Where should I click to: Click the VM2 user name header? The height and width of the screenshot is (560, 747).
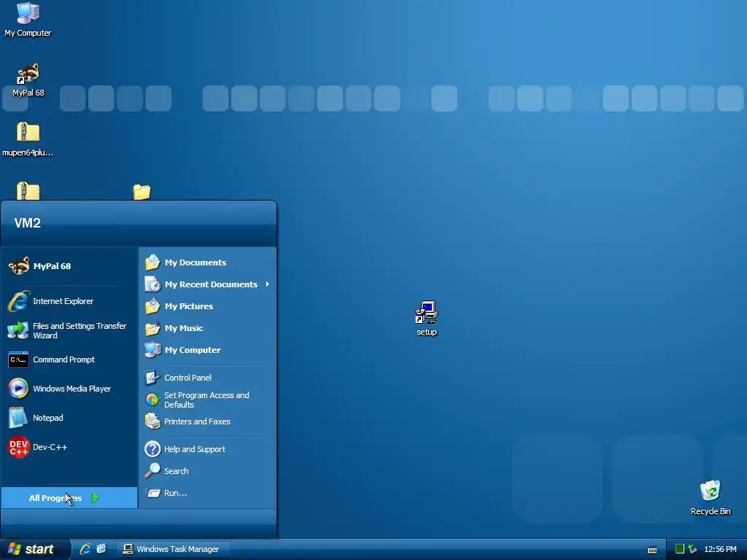coord(28,223)
